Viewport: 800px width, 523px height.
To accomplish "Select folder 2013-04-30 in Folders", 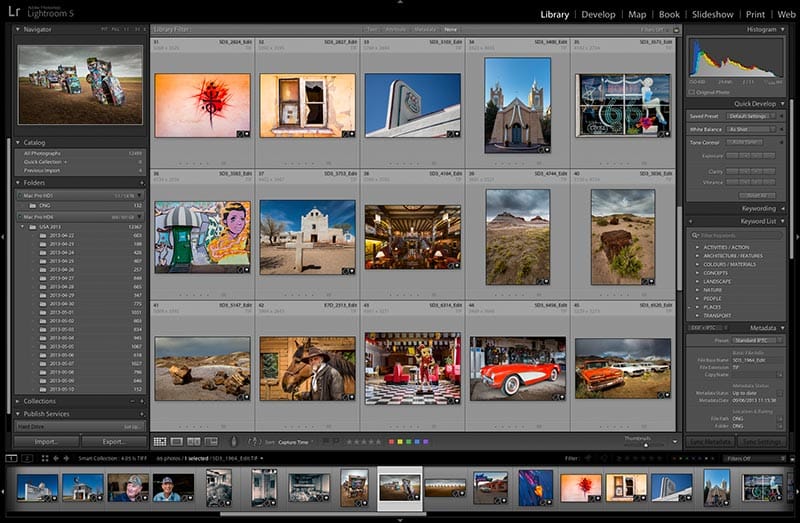I will pos(62,304).
